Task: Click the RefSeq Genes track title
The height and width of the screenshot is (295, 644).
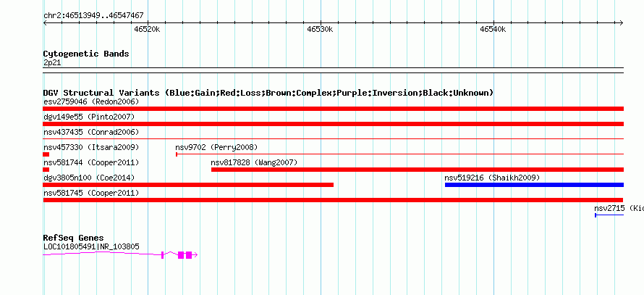Action: (74, 238)
